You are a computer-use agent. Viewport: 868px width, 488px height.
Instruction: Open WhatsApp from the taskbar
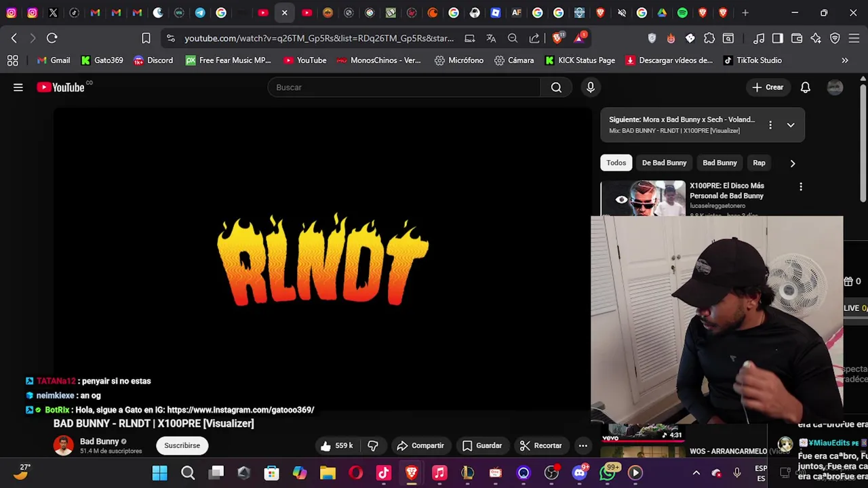[608, 473]
